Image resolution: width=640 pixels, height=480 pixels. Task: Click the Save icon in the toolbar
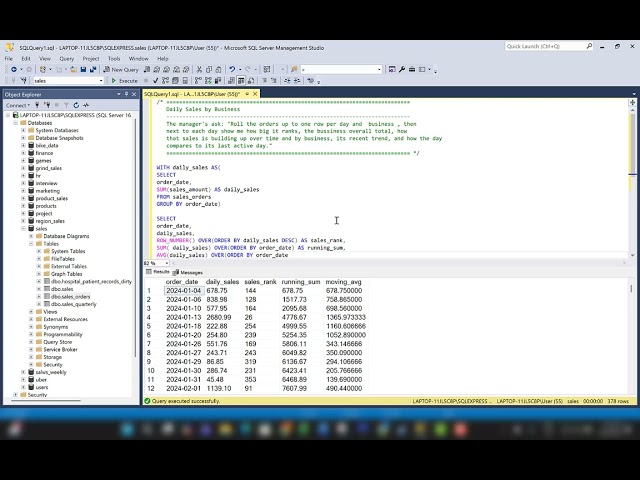pos(83,69)
